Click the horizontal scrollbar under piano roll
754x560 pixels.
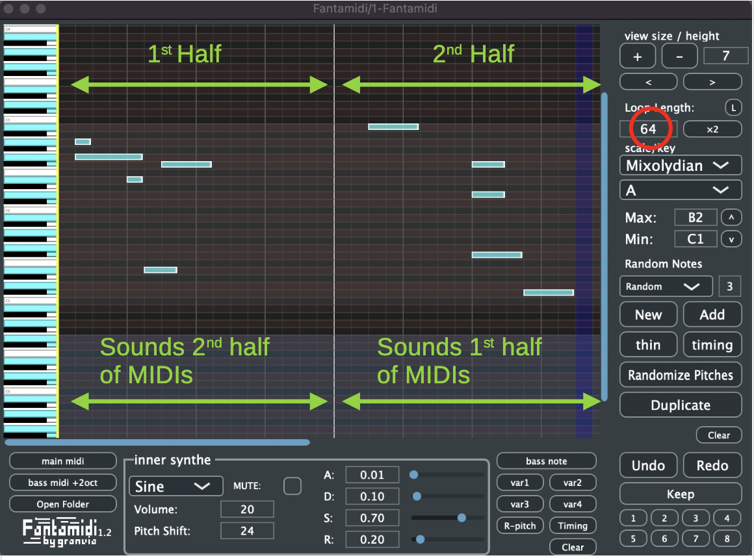tap(157, 442)
